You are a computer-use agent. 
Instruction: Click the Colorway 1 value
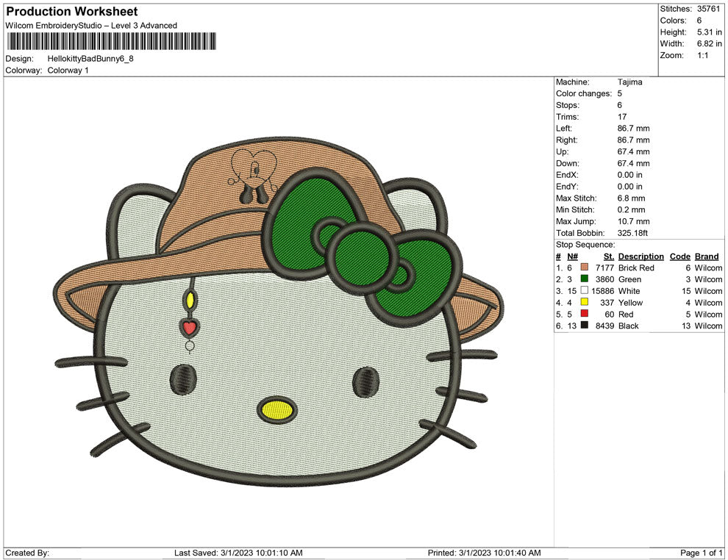click(69, 71)
